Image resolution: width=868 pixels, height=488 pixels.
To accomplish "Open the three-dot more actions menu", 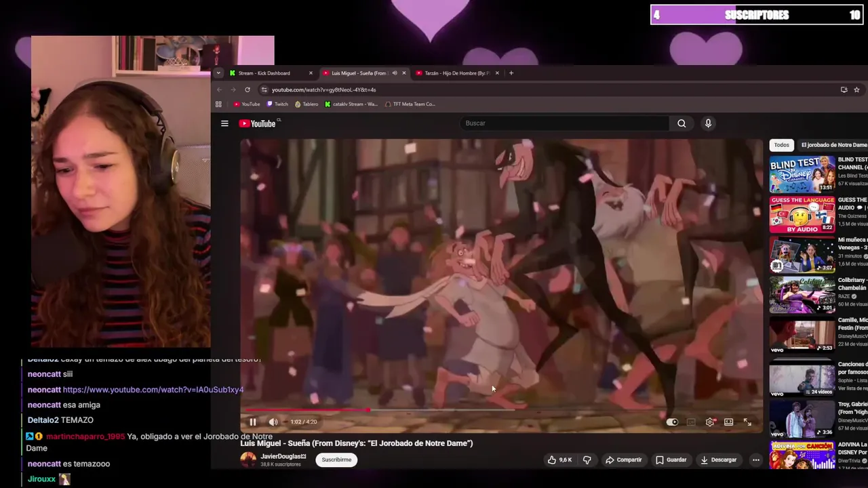I will (755, 460).
